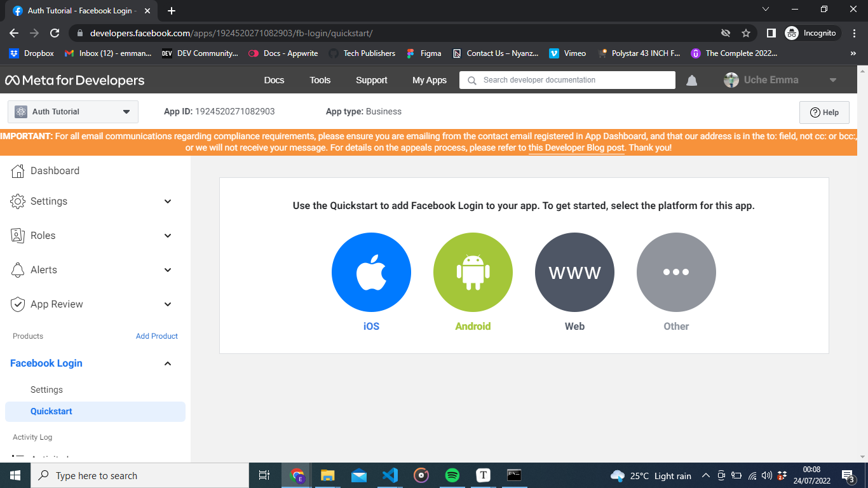
Task: Open Visual Studio Code from taskbar
Action: 390,475
